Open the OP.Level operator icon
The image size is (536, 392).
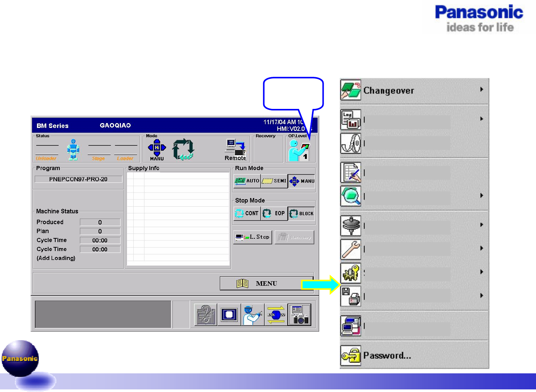point(299,150)
